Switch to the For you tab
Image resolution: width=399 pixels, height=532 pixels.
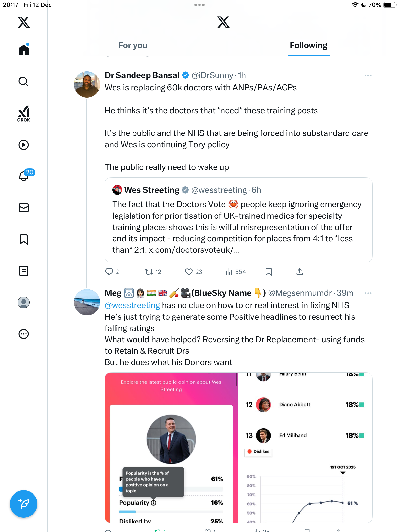133,45
